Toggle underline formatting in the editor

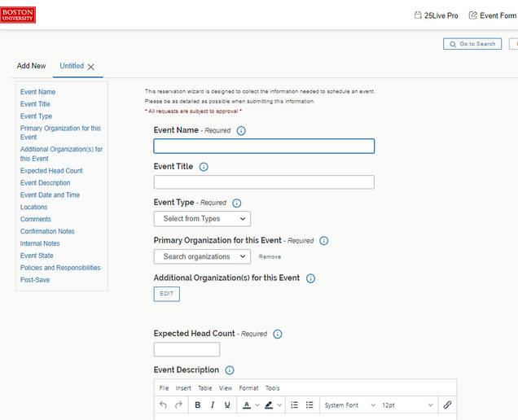227,405
